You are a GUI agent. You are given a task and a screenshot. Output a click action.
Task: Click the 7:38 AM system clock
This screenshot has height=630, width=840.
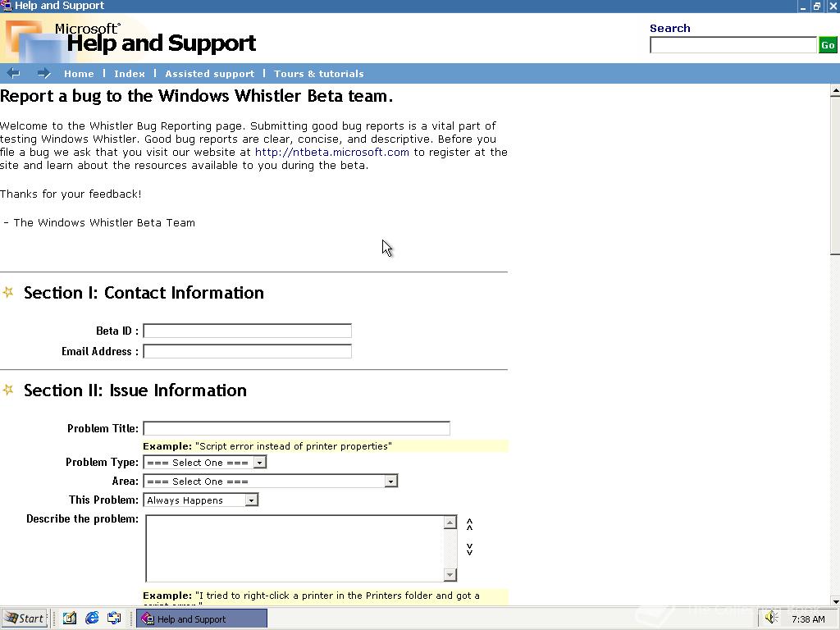click(x=808, y=619)
